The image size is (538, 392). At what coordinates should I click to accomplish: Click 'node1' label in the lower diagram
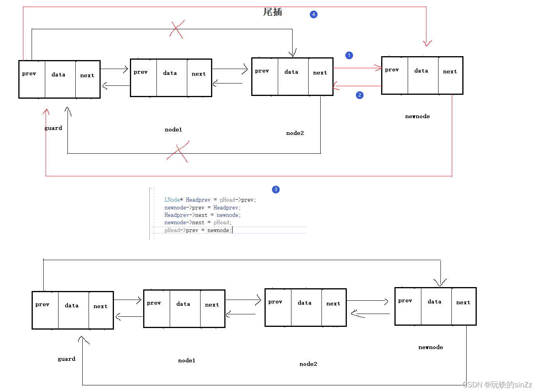tap(186, 360)
